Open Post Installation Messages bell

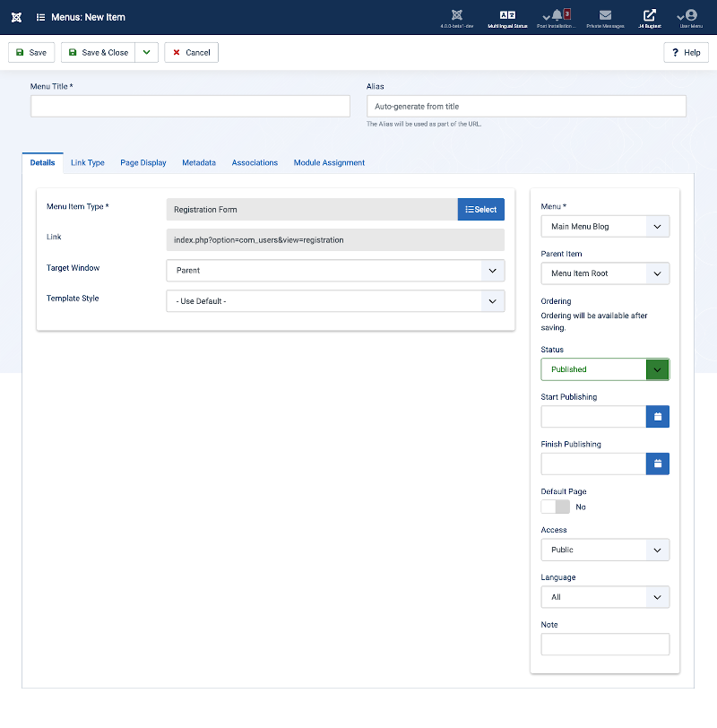556,16
